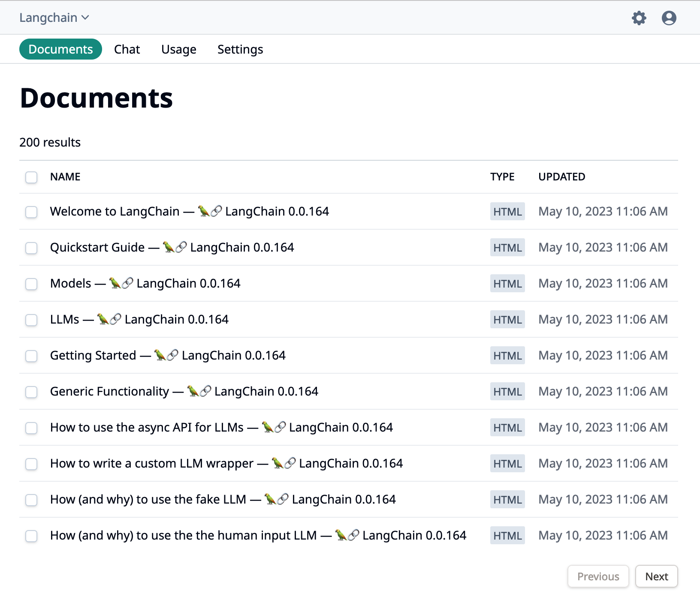The height and width of the screenshot is (606, 700).
Task: Click the HTML badge in Quickstart Guide row
Action: coord(507,248)
